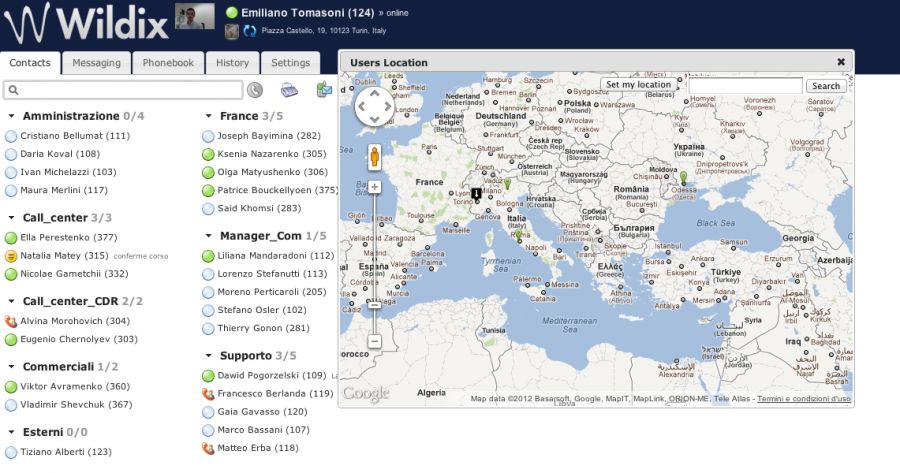Image resolution: width=900 pixels, height=473 pixels.
Task: Click the green user marker near Roma
Action: point(519,235)
